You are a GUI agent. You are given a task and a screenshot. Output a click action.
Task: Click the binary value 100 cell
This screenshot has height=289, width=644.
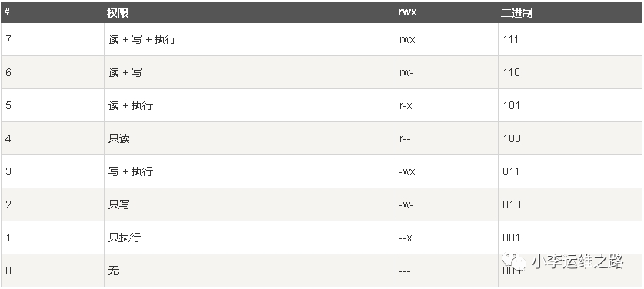(570, 138)
